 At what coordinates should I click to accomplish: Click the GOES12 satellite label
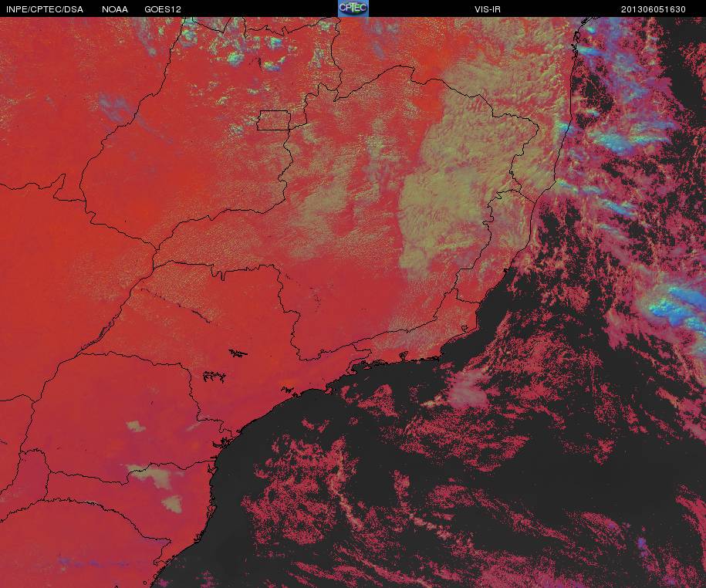[163, 9]
